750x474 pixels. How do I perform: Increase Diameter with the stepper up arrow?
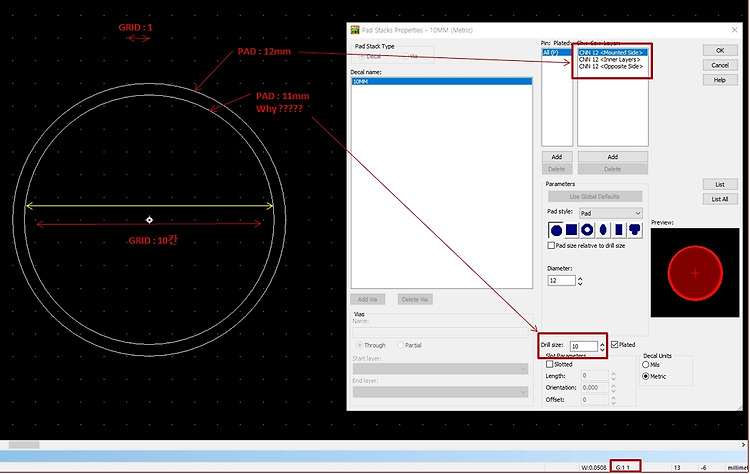click(580, 278)
